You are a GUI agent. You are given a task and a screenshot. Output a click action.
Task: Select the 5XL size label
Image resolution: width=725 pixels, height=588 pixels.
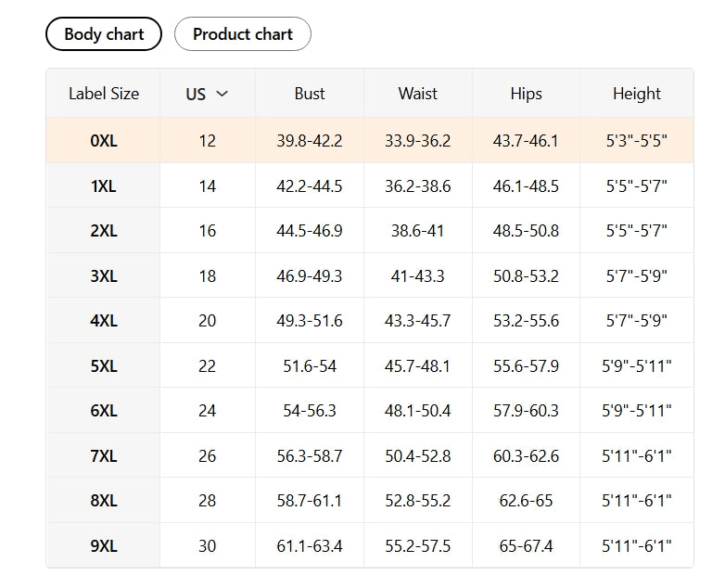[104, 366]
